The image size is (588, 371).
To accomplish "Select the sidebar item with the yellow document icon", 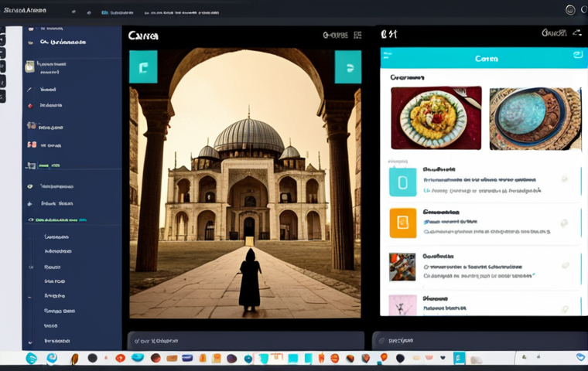I will (x=72, y=67).
